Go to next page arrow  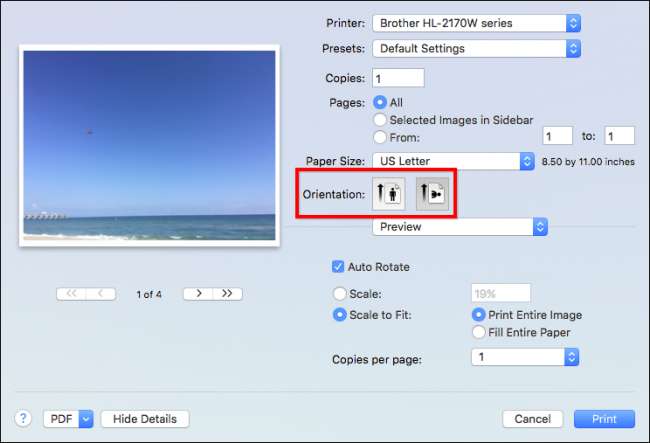pyautogui.click(x=198, y=294)
